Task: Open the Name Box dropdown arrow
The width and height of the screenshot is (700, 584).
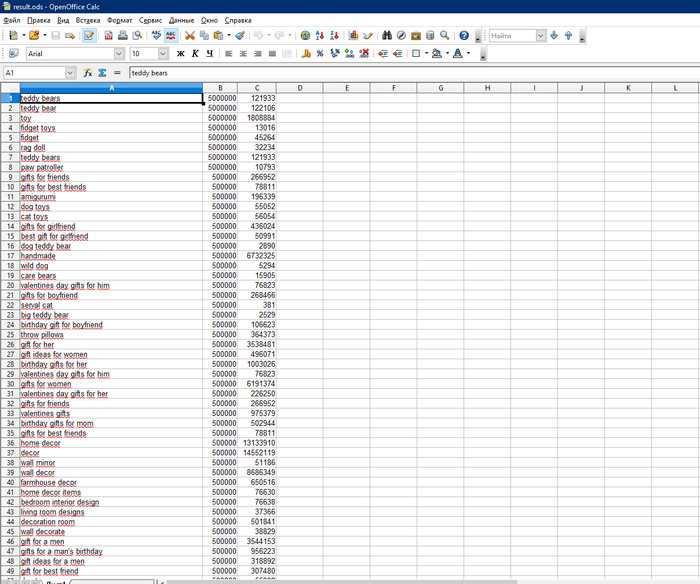Action: pyautogui.click(x=70, y=73)
